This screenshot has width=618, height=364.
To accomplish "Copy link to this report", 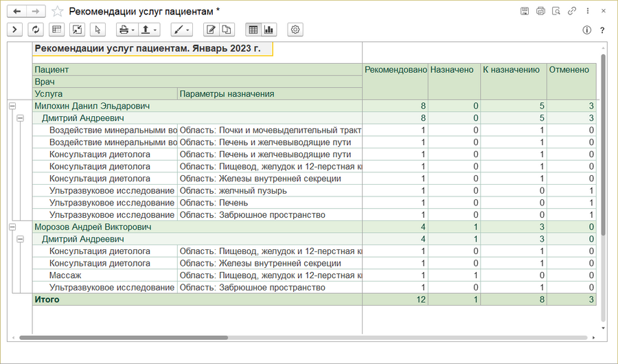I will point(571,11).
